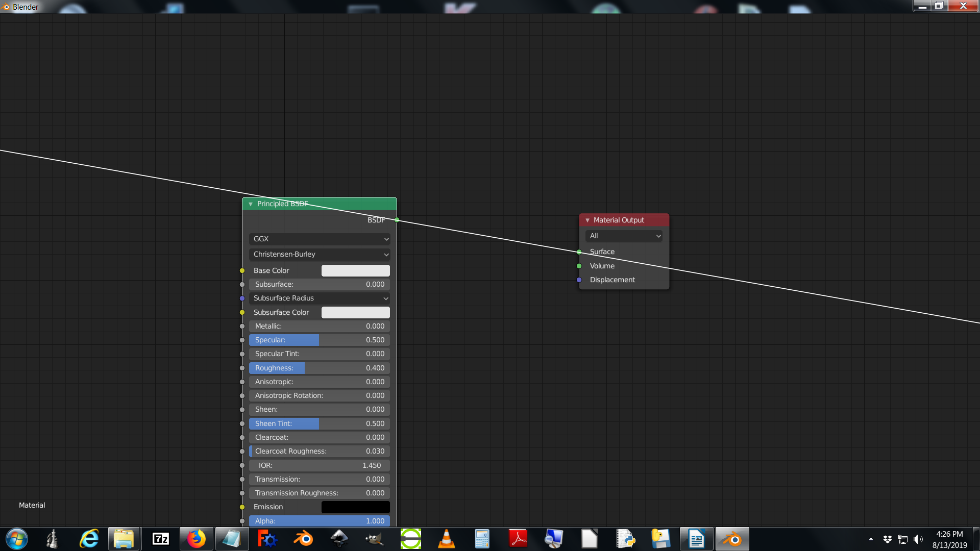Screen dimensions: 980x551
Task: Click the Base Color input socket
Action: coord(242,270)
